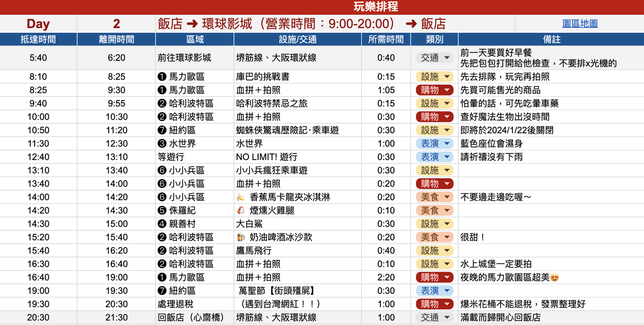
Task: Select the ❼ 紐約區 cell at 10:50
Action: (x=195, y=130)
